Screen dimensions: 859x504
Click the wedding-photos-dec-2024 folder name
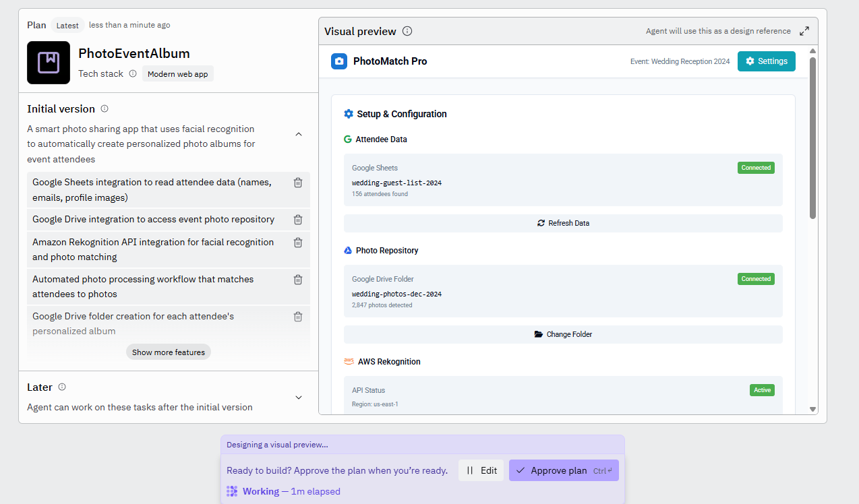[396, 294]
